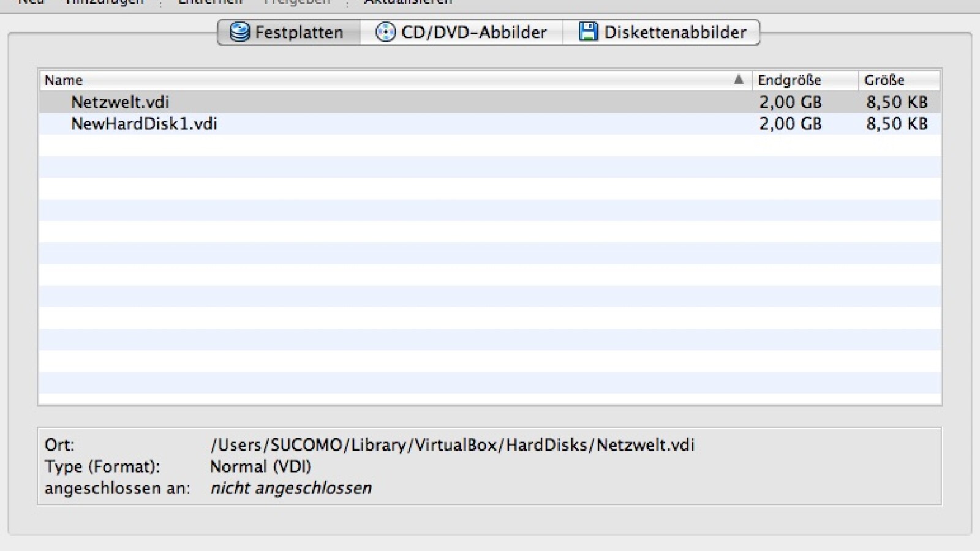
Task: Select the Netzwelt.vdi entry
Action: (x=120, y=102)
